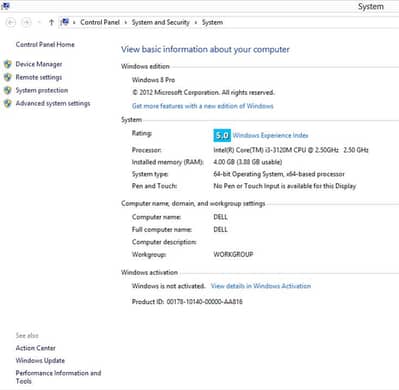Click the shield icon beside Remote settings
Image resolution: width=399 pixels, height=390 pixels.
[8, 77]
